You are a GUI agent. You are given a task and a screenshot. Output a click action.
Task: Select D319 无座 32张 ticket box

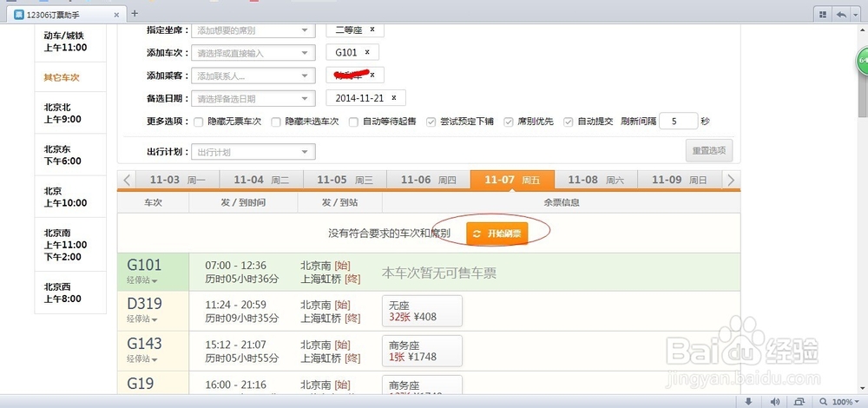422,311
